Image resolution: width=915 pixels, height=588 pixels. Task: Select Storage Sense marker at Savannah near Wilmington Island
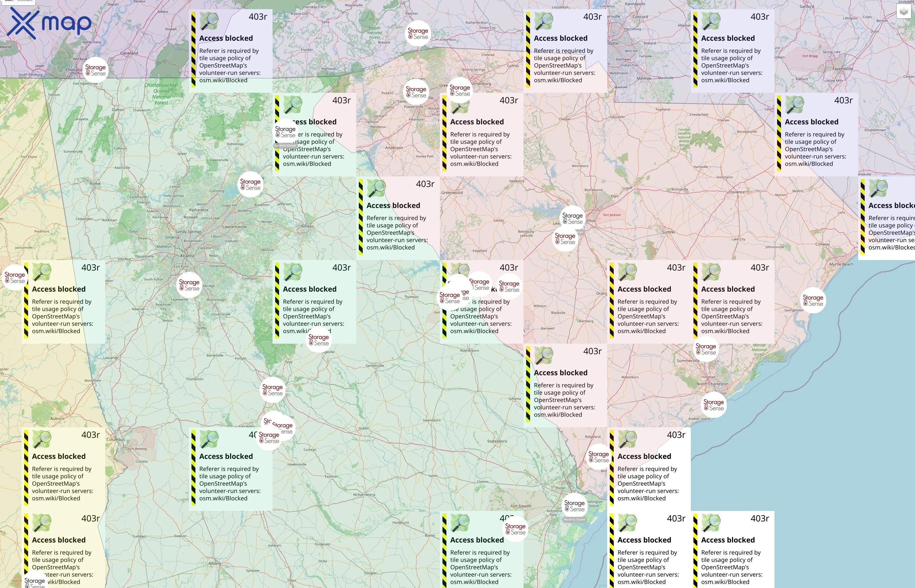click(x=575, y=506)
